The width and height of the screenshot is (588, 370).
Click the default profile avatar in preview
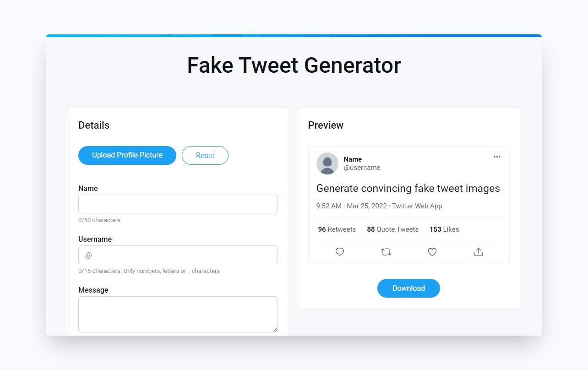(x=327, y=163)
